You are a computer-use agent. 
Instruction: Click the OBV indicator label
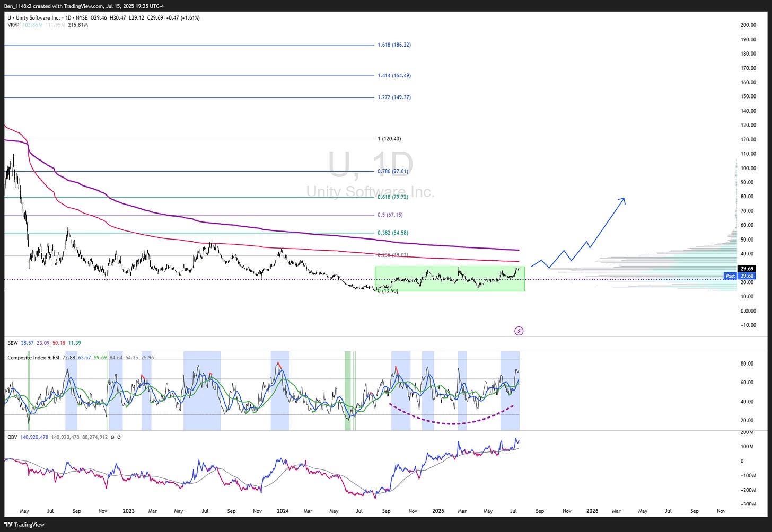click(12, 437)
